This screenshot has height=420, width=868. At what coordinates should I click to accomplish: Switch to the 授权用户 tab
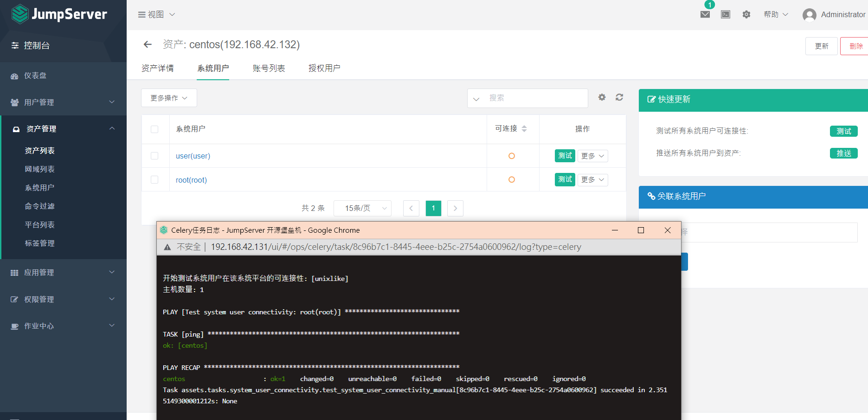tap(324, 68)
